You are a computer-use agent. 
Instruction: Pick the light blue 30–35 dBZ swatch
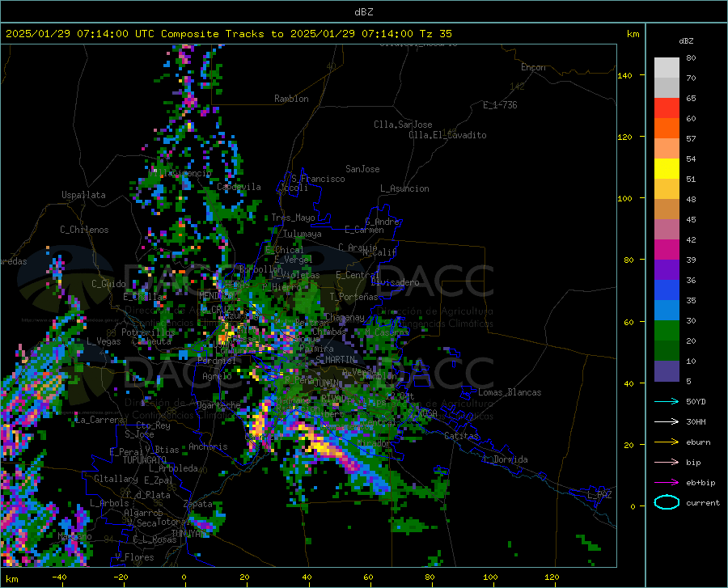667,311
